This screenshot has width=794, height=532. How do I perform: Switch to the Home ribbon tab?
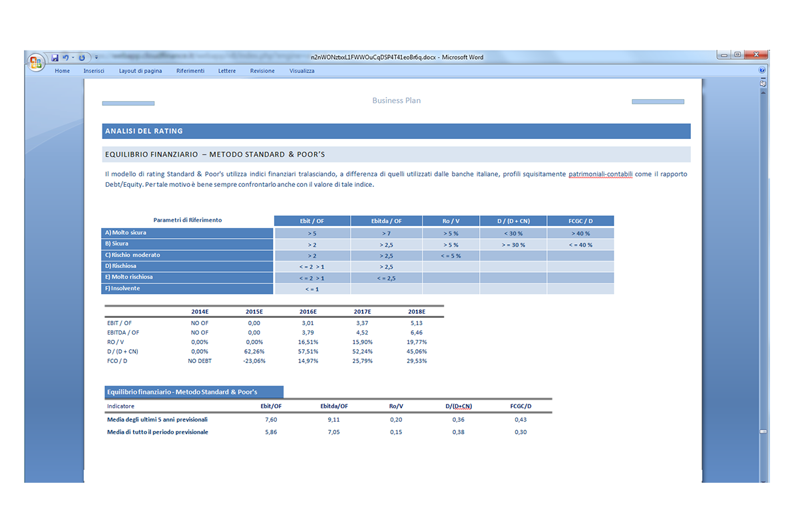(63, 71)
